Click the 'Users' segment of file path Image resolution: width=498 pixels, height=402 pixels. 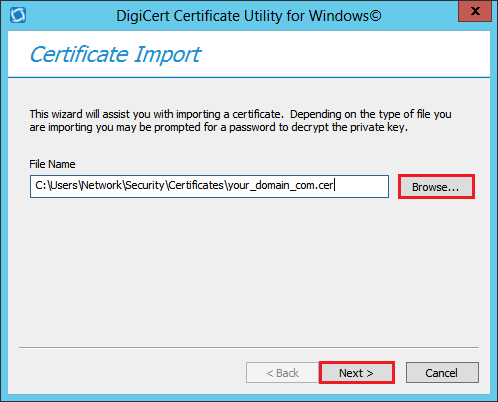tap(64, 185)
